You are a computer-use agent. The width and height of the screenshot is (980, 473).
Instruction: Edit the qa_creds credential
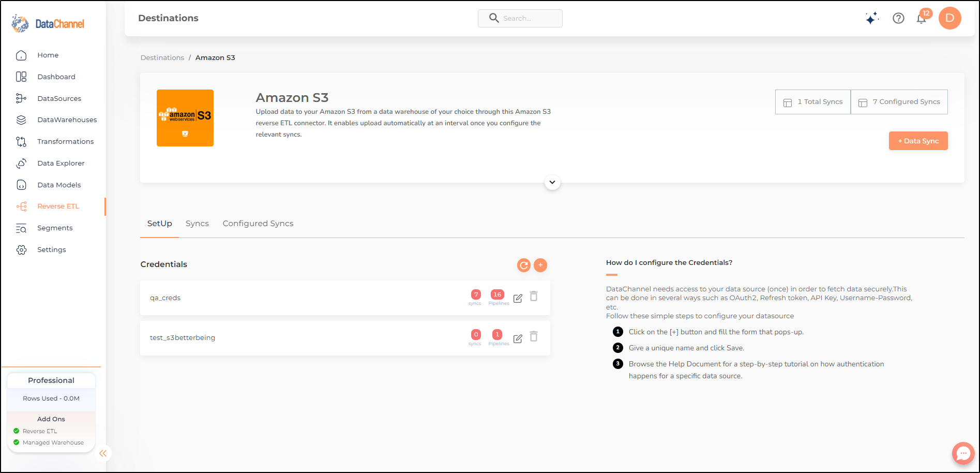(518, 298)
